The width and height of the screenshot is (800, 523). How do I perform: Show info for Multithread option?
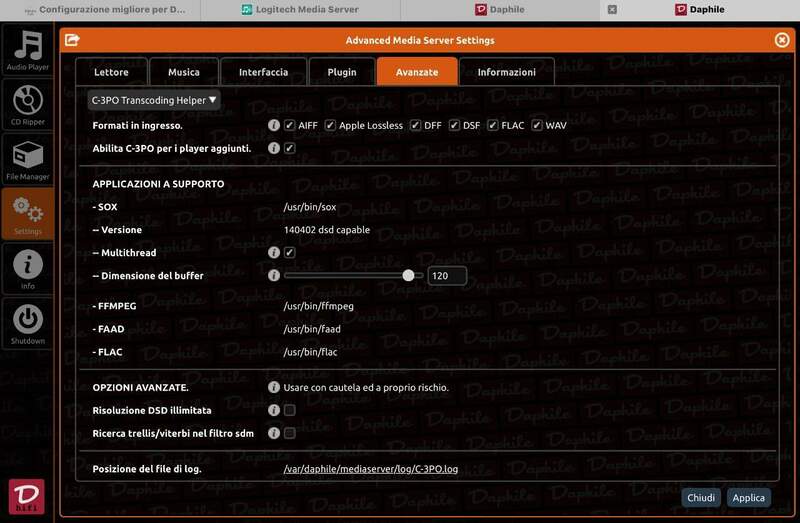[x=273, y=253]
